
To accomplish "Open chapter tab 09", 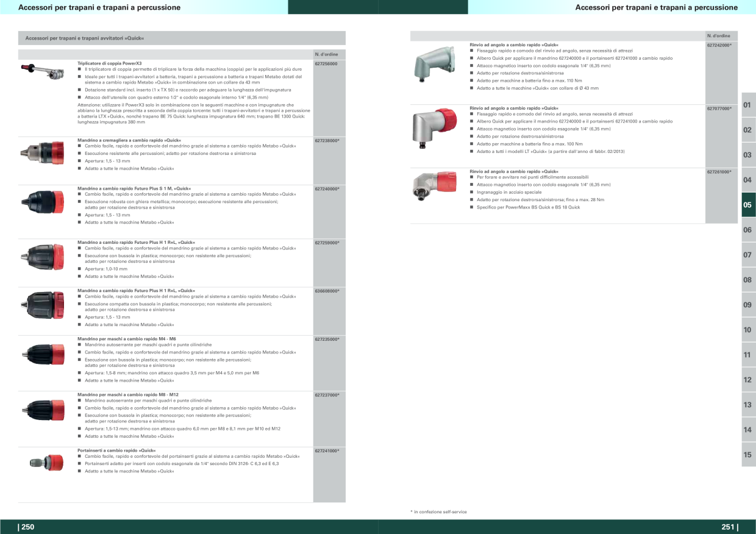I will click(x=748, y=305).
